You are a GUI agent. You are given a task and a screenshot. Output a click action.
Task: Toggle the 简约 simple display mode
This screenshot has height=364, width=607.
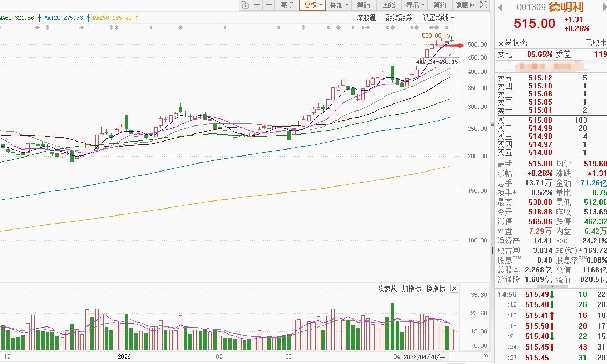[x=440, y=5]
